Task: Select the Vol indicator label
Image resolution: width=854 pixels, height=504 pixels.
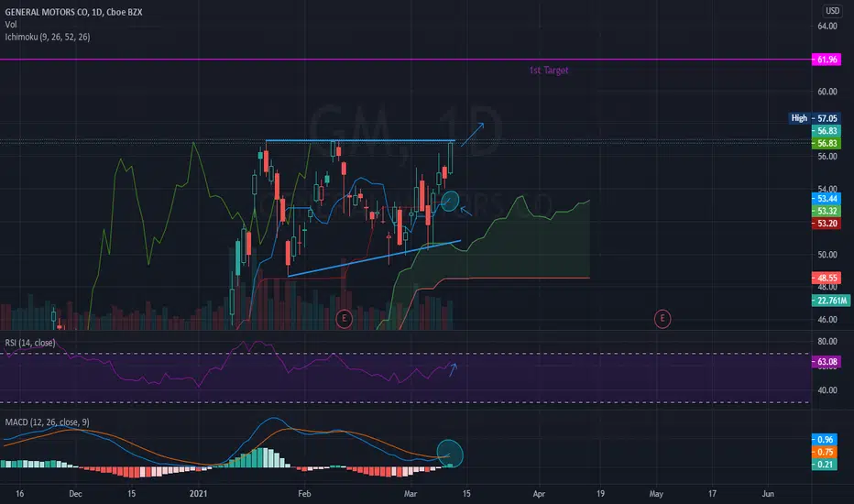Action: 11,25
